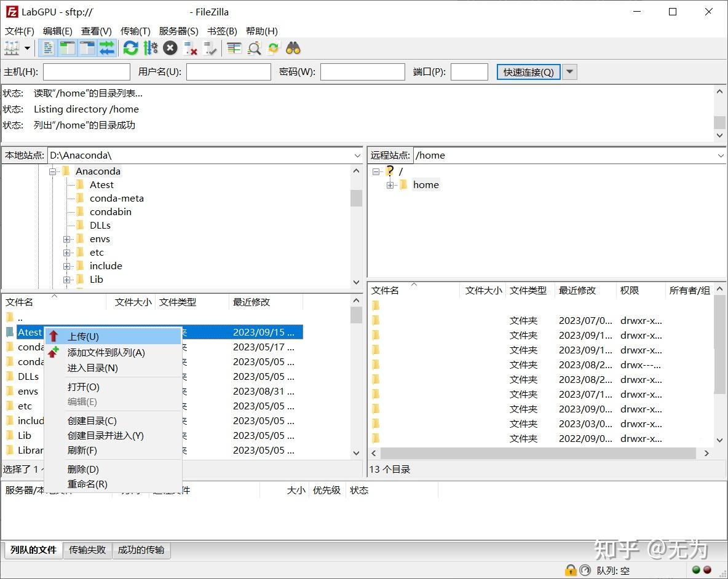
Task: Toggle local directory tree display
Action: click(67, 48)
